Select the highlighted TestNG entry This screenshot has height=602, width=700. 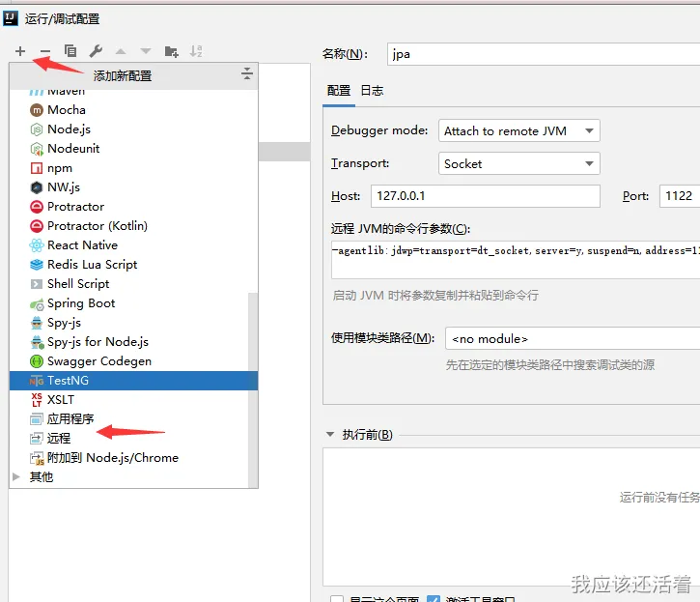(133, 381)
